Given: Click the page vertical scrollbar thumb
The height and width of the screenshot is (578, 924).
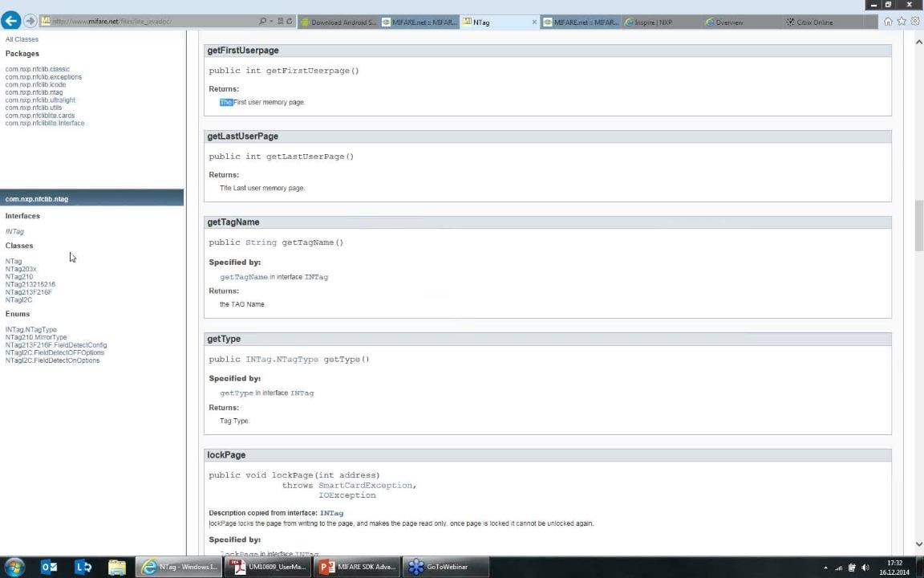Looking at the screenshot, I should (x=918, y=226).
